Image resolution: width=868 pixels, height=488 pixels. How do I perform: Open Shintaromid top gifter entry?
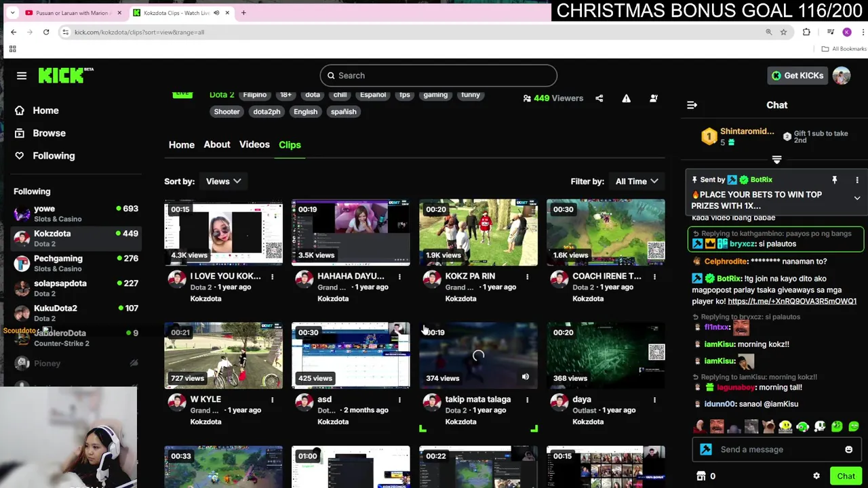pos(737,136)
